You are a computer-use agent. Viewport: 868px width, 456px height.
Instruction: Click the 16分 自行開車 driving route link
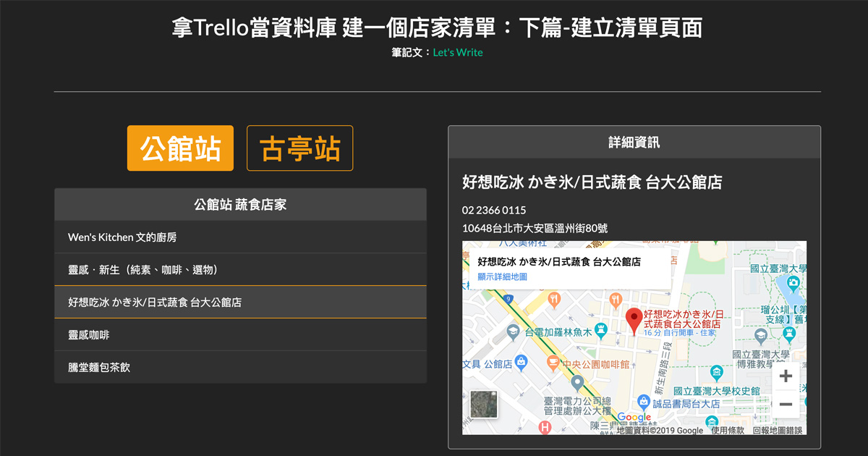[x=679, y=332]
